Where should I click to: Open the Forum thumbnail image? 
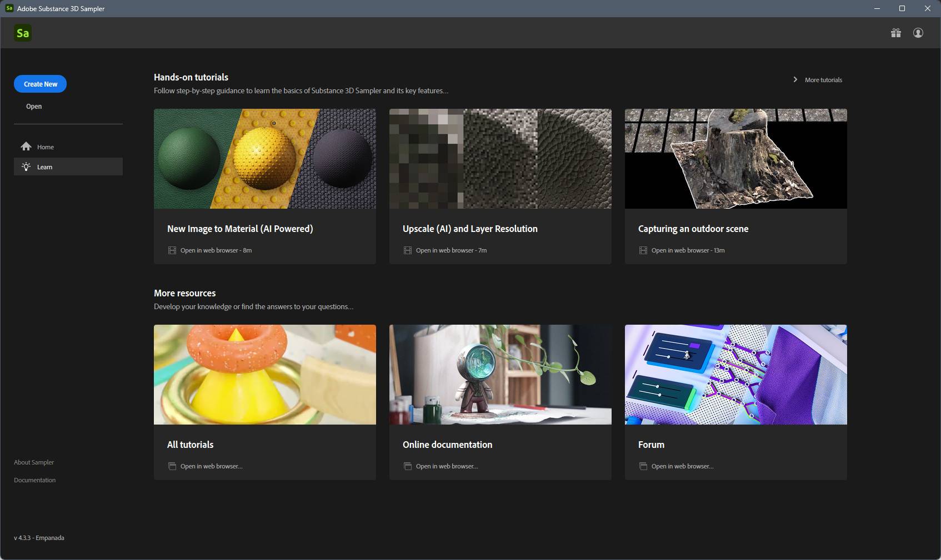[x=736, y=375]
